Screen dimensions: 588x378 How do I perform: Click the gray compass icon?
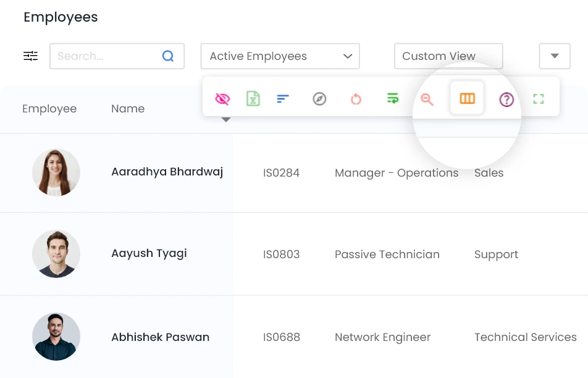pyautogui.click(x=319, y=99)
